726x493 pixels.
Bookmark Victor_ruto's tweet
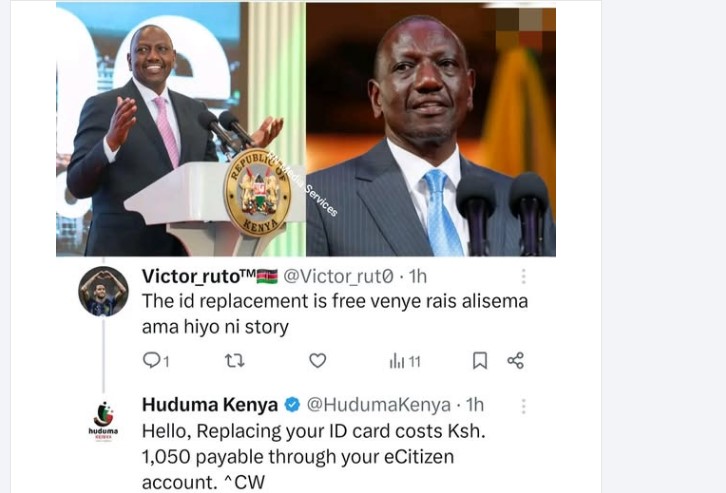point(480,360)
